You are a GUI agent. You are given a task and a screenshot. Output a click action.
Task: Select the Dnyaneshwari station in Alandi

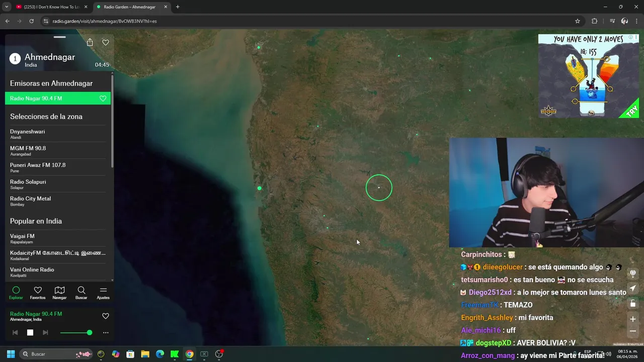pos(58,134)
